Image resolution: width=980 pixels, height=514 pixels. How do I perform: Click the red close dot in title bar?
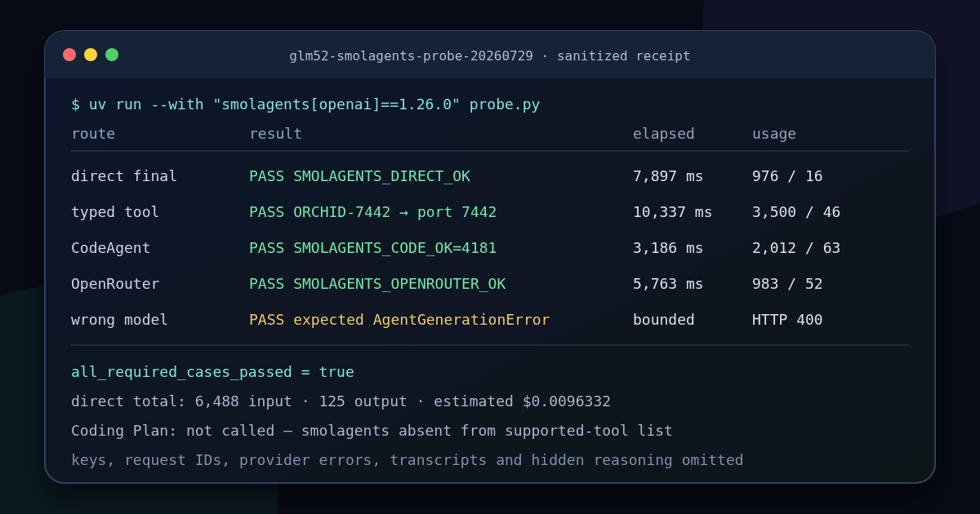(69, 55)
